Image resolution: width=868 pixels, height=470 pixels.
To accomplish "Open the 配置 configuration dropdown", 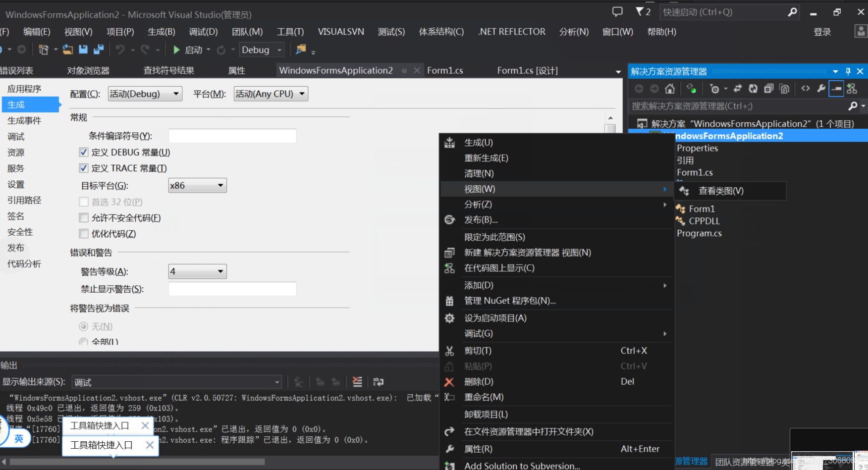I will coord(145,94).
